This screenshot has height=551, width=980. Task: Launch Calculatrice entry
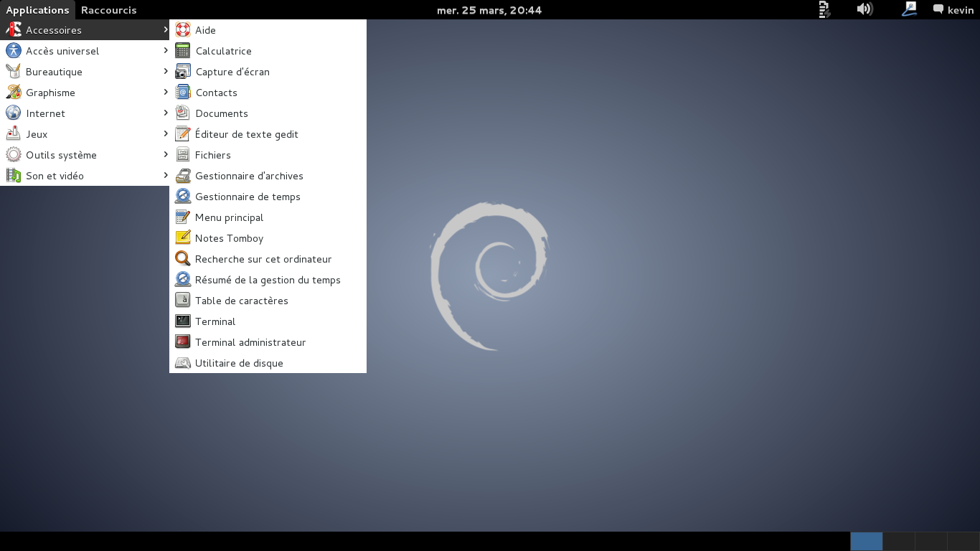point(268,51)
